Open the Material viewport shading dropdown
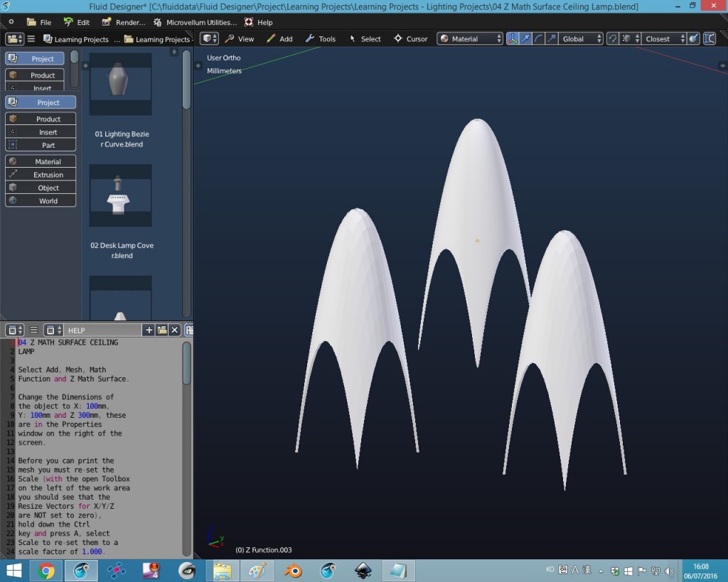Viewport: 728px width, 582px height. (469, 38)
